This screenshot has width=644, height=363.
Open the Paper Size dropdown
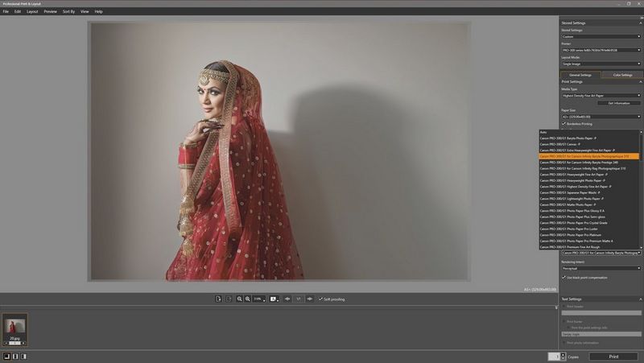[x=601, y=117]
